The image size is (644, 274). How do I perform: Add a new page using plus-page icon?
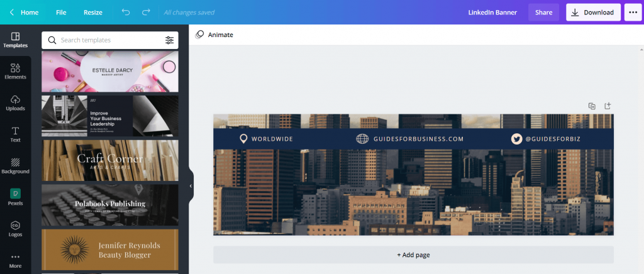[x=608, y=106]
